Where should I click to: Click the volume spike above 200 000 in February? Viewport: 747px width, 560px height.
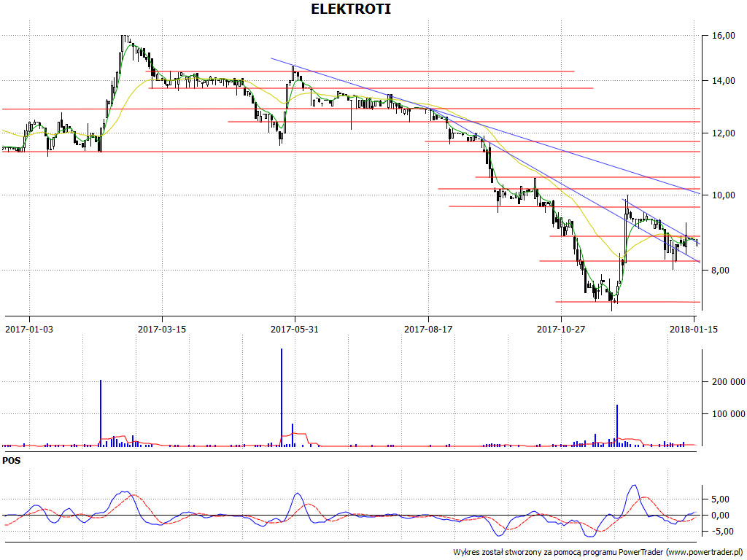pos(101,413)
